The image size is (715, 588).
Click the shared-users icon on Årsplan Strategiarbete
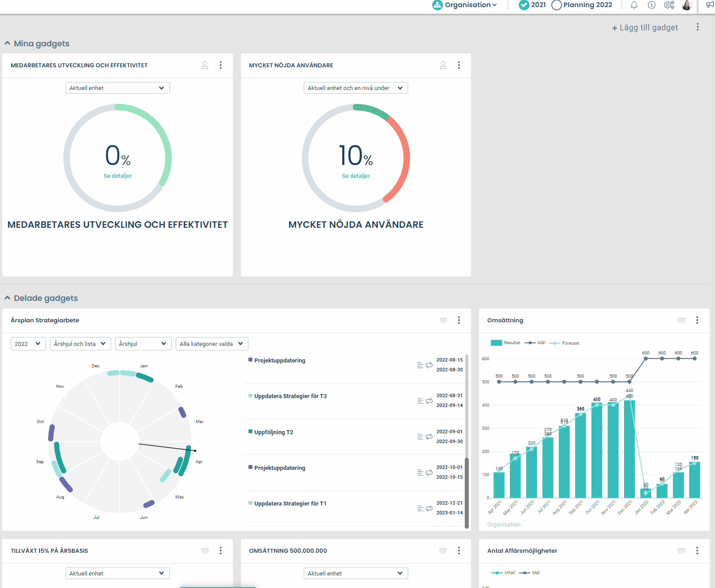(442, 320)
